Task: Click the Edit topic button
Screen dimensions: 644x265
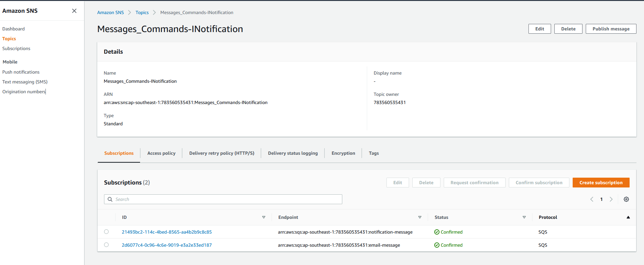Action: point(540,29)
